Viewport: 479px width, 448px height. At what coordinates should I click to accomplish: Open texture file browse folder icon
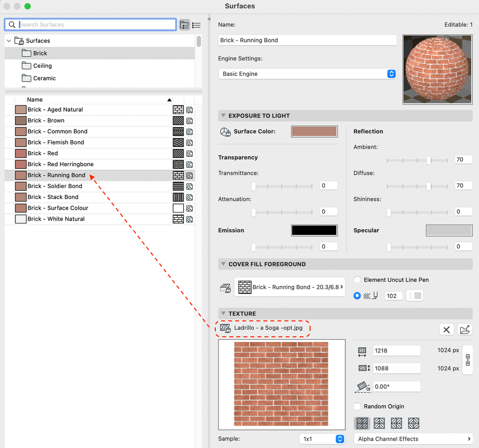pos(465,329)
